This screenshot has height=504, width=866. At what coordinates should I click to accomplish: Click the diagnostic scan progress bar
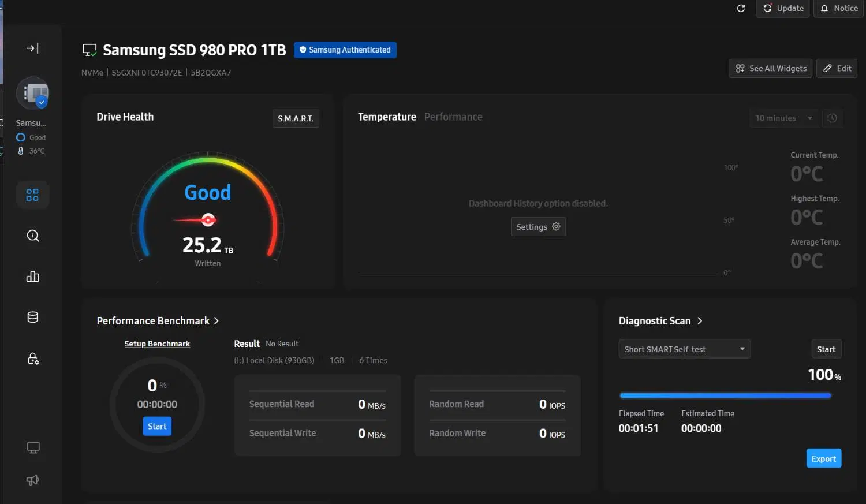725,395
